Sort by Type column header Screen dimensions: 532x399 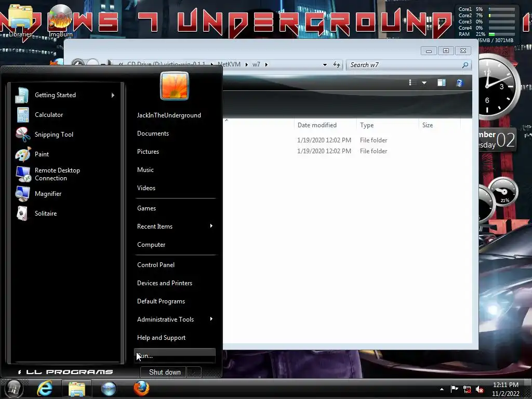tap(388, 125)
